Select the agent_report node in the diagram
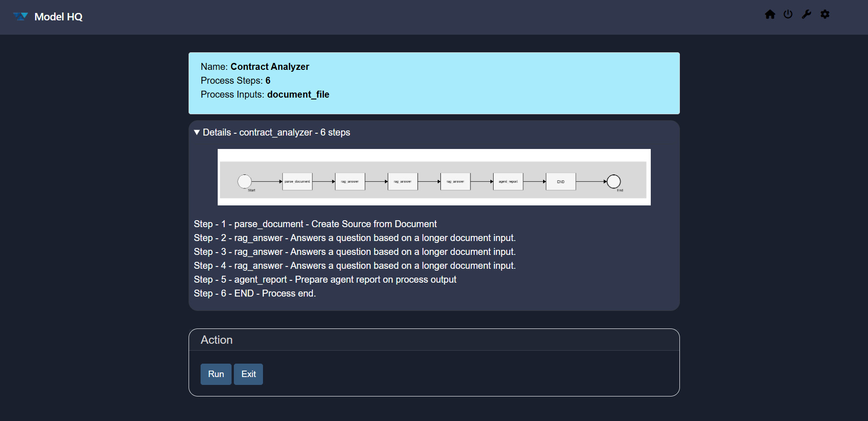Viewport: 868px width, 421px height. (508, 181)
